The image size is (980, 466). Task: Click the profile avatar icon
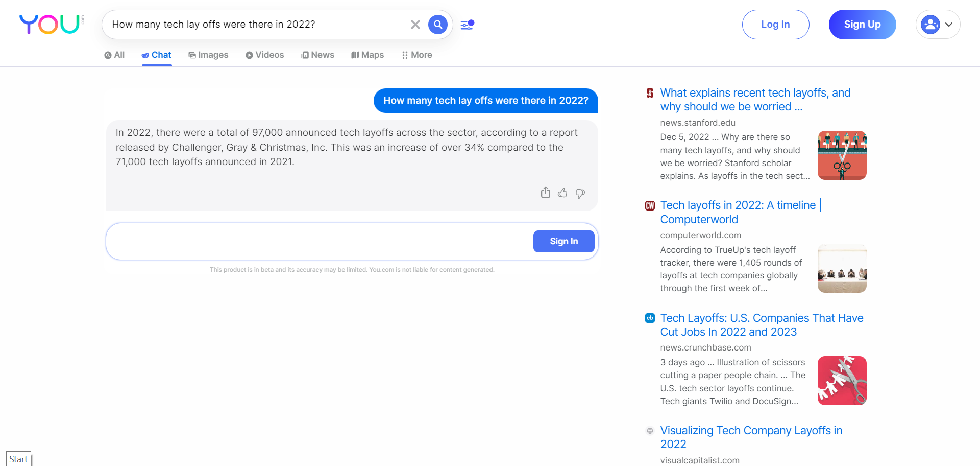point(930,25)
